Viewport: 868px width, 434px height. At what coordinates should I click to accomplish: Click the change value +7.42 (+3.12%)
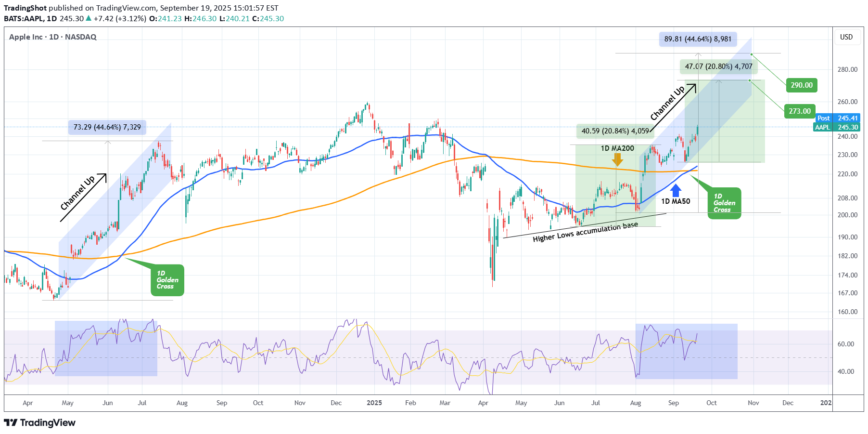(120, 19)
